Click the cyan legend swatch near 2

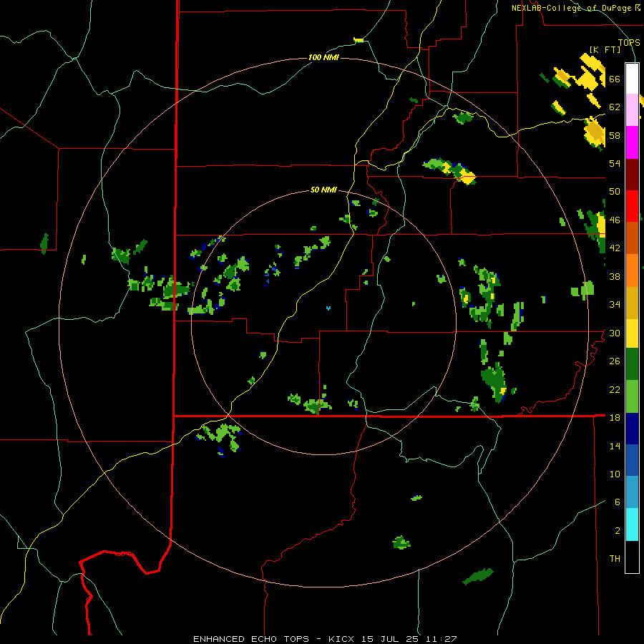[x=632, y=525]
